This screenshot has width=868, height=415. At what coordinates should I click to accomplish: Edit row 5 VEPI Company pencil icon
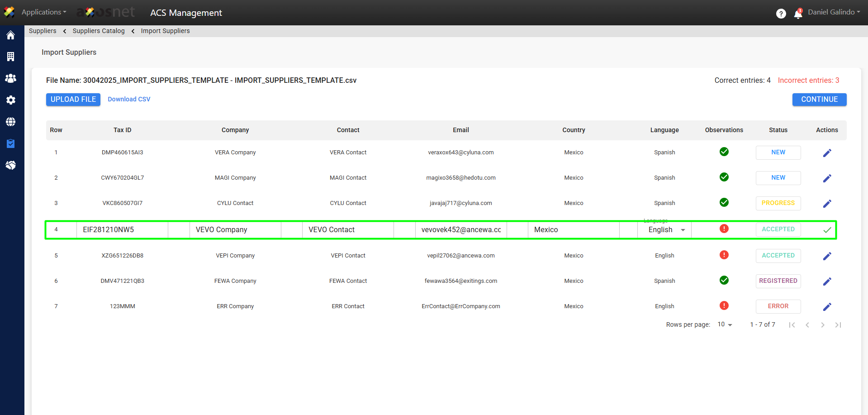pos(827,256)
